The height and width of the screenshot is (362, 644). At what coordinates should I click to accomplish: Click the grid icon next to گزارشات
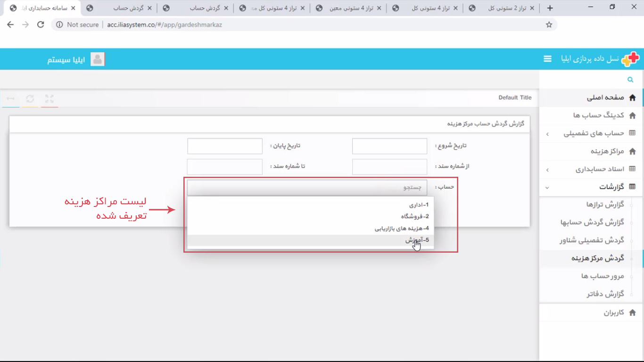[x=633, y=187]
